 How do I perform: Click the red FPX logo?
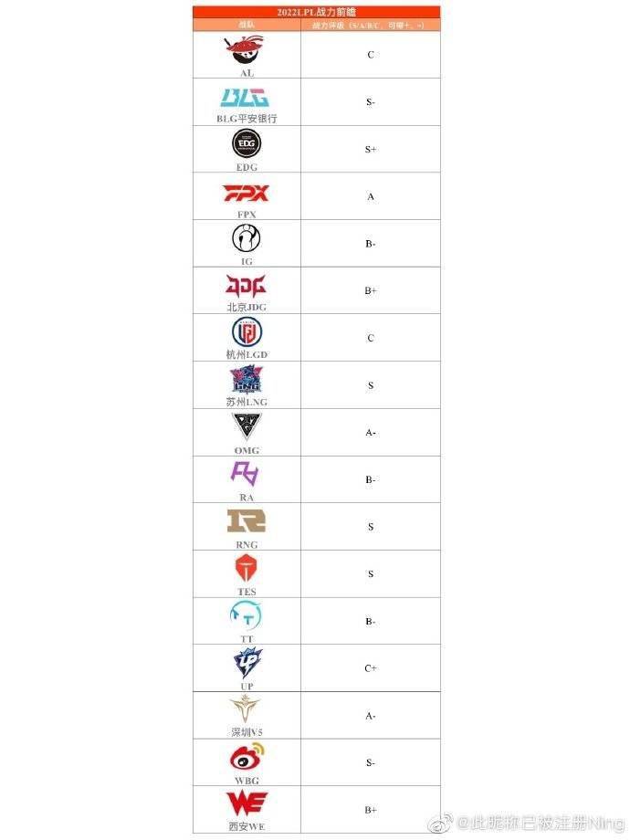pyautogui.click(x=247, y=194)
